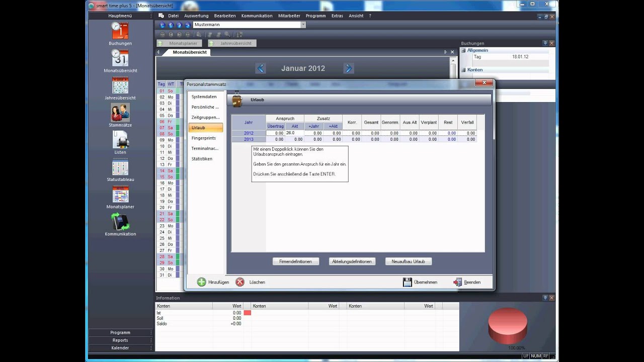This screenshot has height=362, width=644.
Task: Open the Datei menu
Action: 173,16
